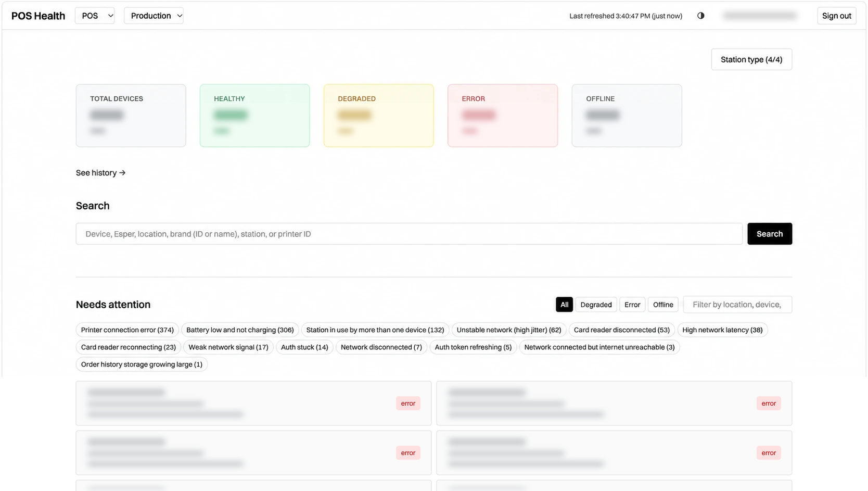Click the green Healthy summary card
The image size is (868, 491).
click(x=254, y=116)
